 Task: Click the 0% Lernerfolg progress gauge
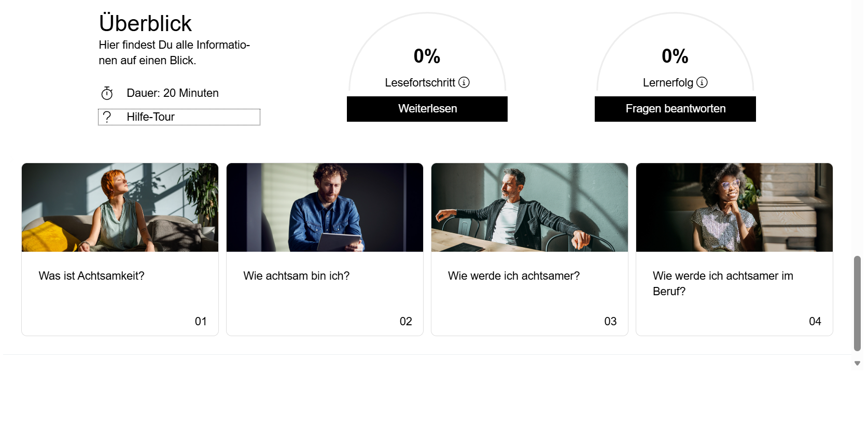(675, 52)
